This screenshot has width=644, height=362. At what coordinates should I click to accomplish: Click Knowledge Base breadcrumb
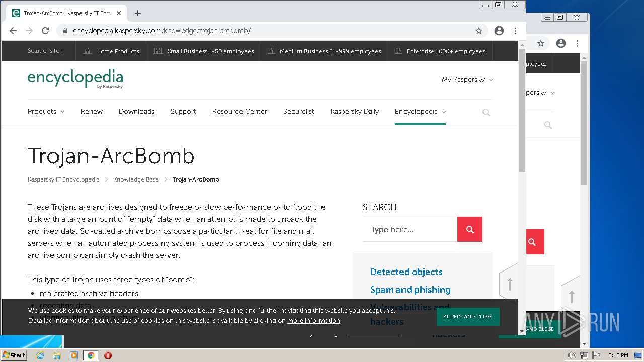coord(136,179)
